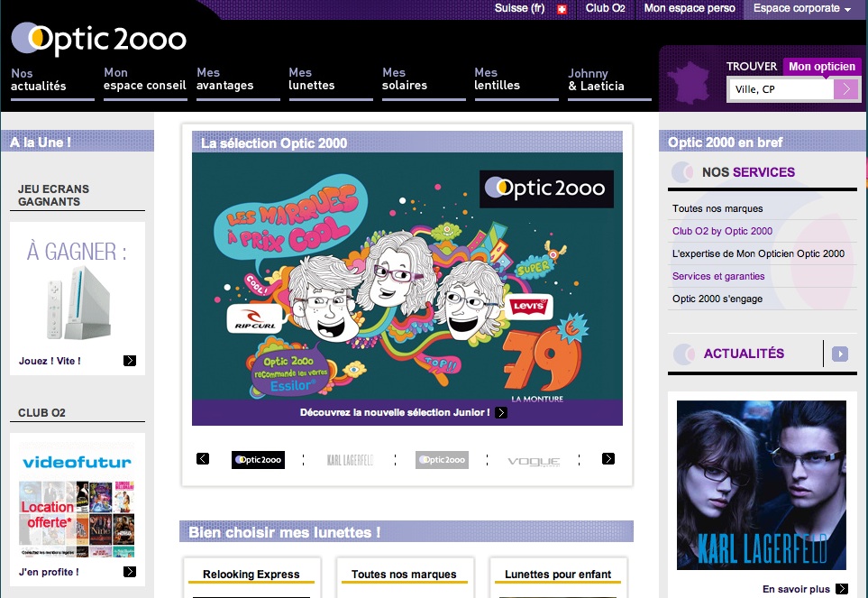The height and width of the screenshot is (598, 868).
Task: Open Optic 2000 s'engage link
Action: (717, 299)
